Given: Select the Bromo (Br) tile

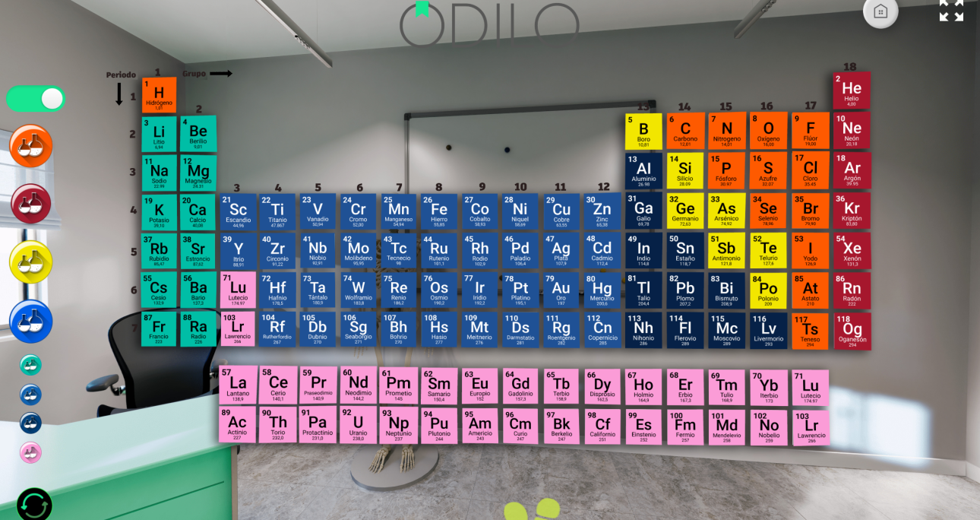Looking at the screenshot, I should point(811,211).
